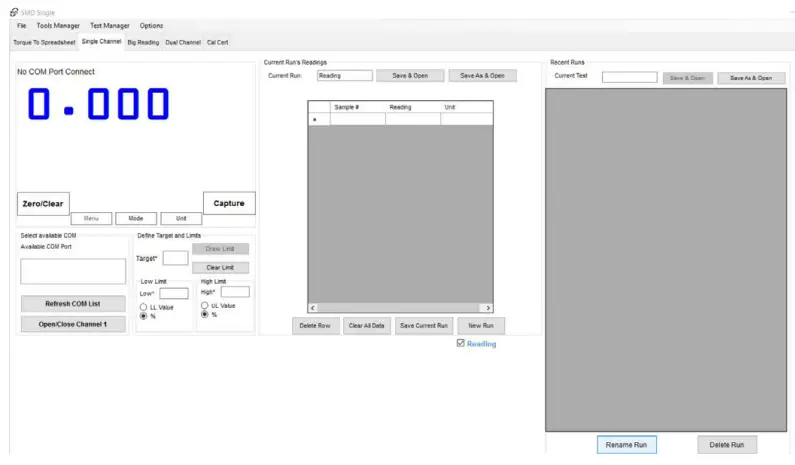Click the SMD Single app icon
795x465 pixels.
14,12
